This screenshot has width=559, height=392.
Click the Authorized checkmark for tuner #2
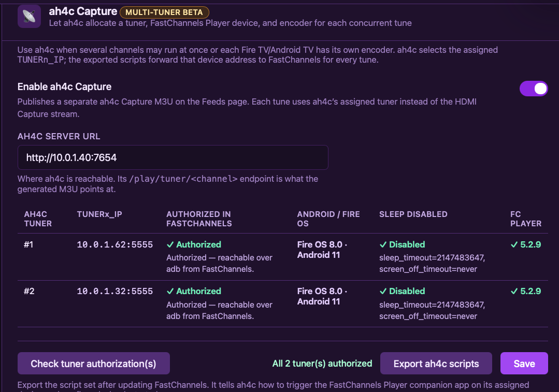pos(170,291)
